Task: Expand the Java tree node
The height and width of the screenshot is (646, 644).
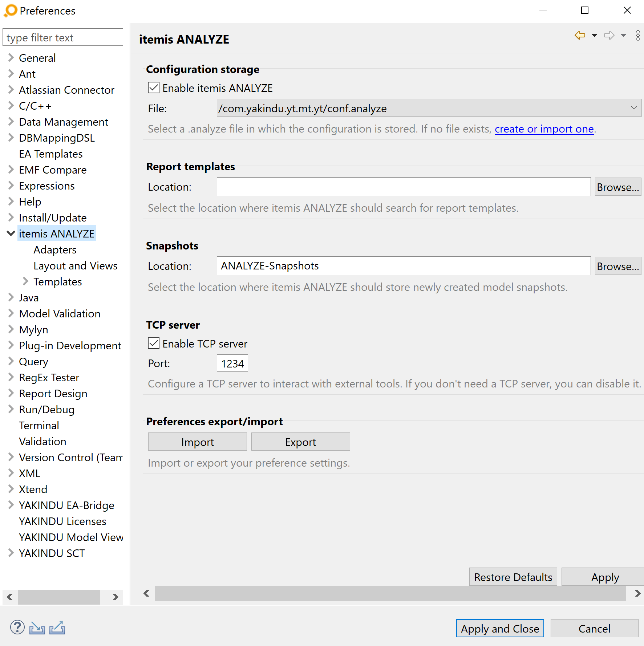Action: click(11, 297)
